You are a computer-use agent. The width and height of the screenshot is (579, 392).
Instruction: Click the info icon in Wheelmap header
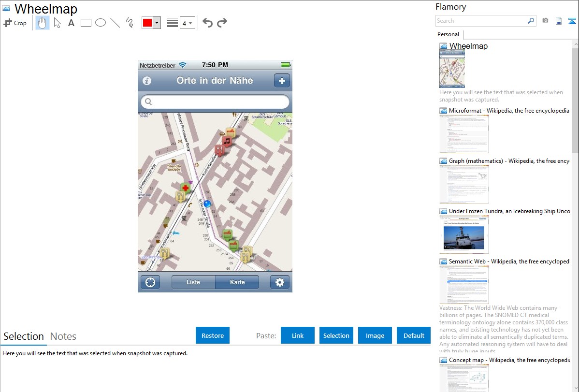pyautogui.click(x=147, y=81)
